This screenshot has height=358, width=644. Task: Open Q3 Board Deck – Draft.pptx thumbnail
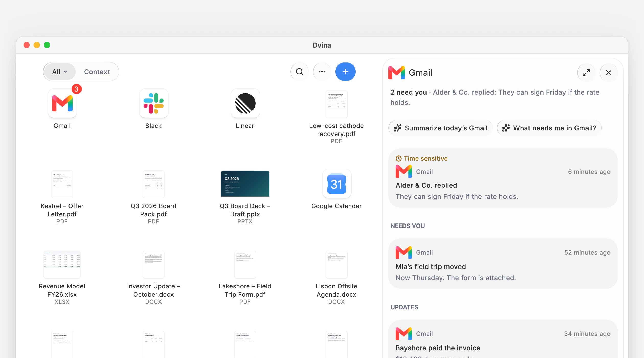point(245,184)
